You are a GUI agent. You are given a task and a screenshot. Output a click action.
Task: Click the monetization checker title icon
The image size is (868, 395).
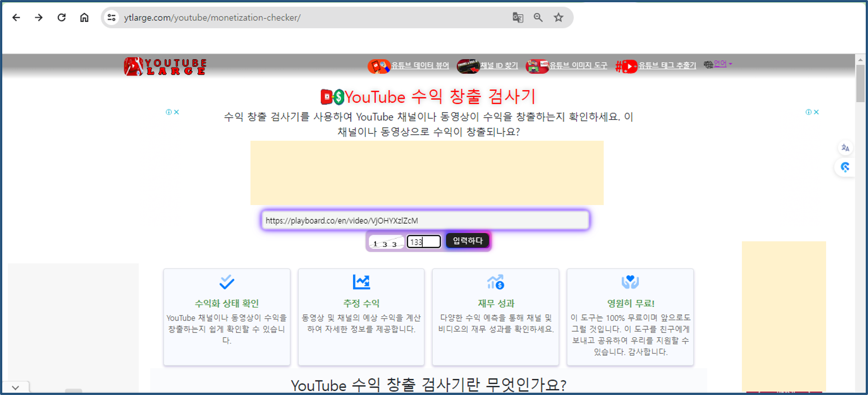coord(333,97)
